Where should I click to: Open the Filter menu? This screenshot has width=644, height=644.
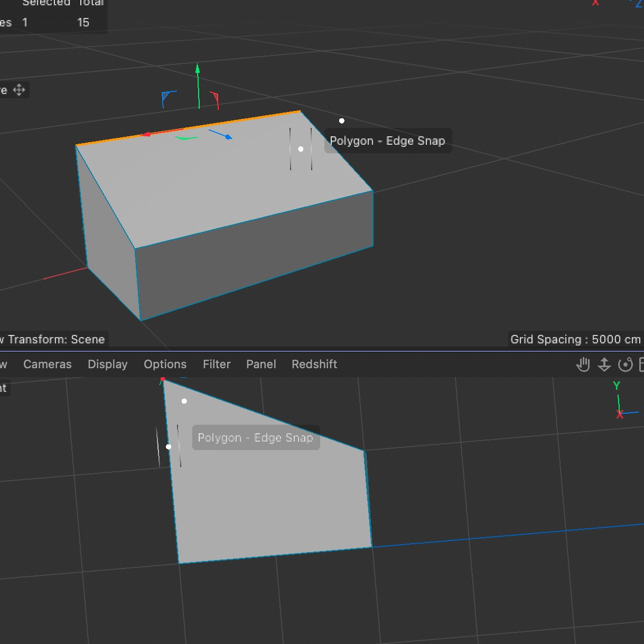[x=217, y=364]
